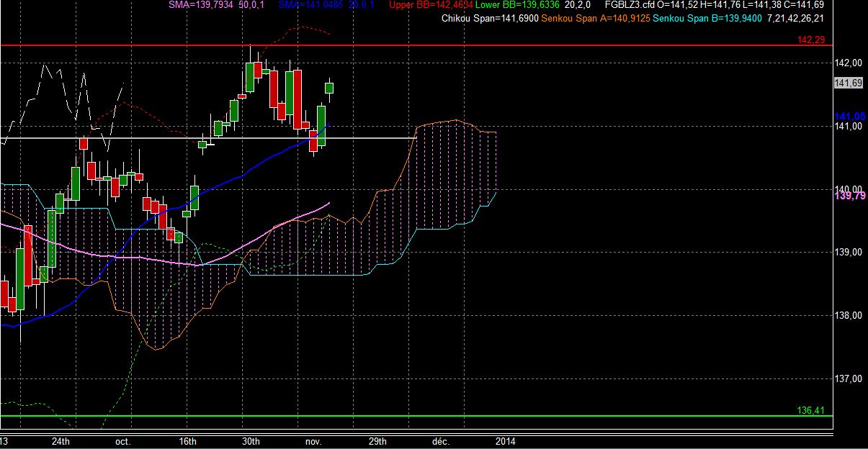This screenshot has width=868, height=449.
Task: Click the déc. date axis label
Action: (440, 441)
